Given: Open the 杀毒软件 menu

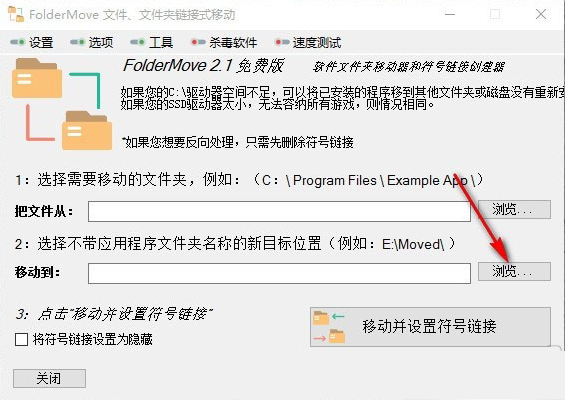Looking at the screenshot, I should [233, 43].
